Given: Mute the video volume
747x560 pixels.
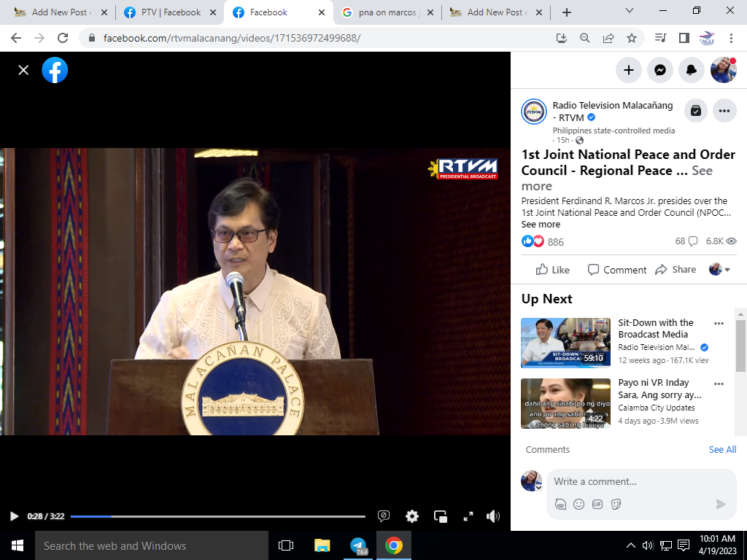Looking at the screenshot, I should (493, 516).
